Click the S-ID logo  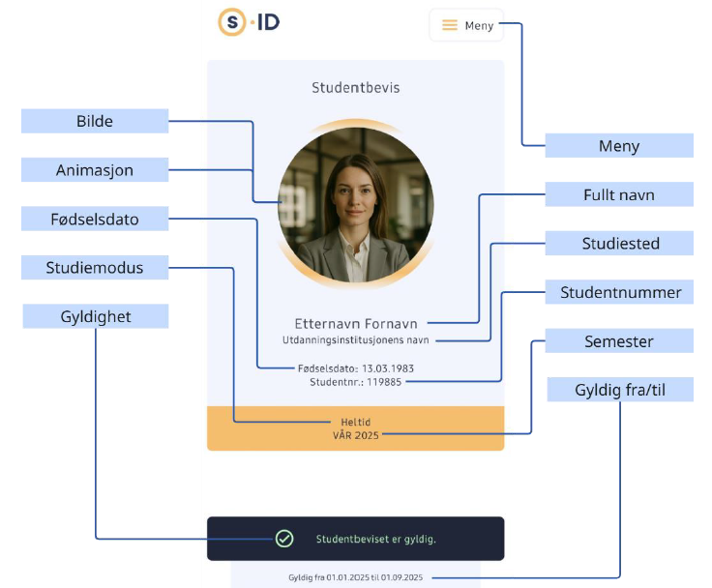pos(249,21)
